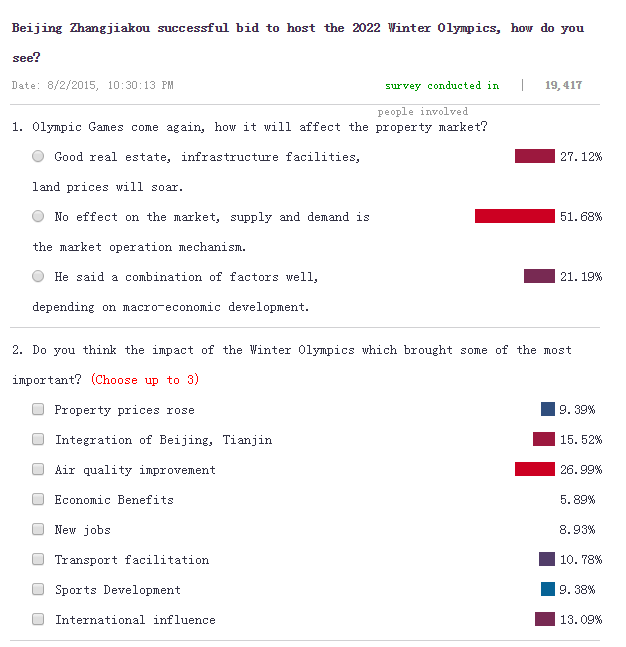Tick 'Integration of Beijing, Tianjin' checkbox

point(38,439)
